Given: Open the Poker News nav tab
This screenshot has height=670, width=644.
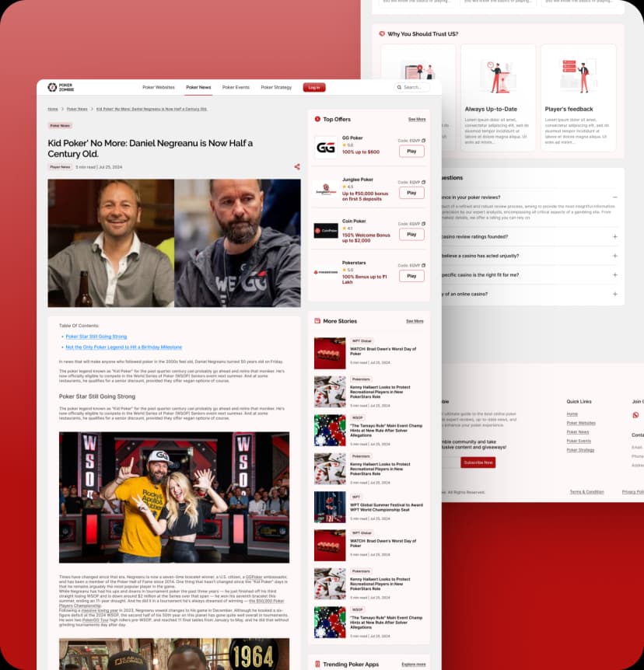Looking at the screenshot, I should (x=198, y=87).
